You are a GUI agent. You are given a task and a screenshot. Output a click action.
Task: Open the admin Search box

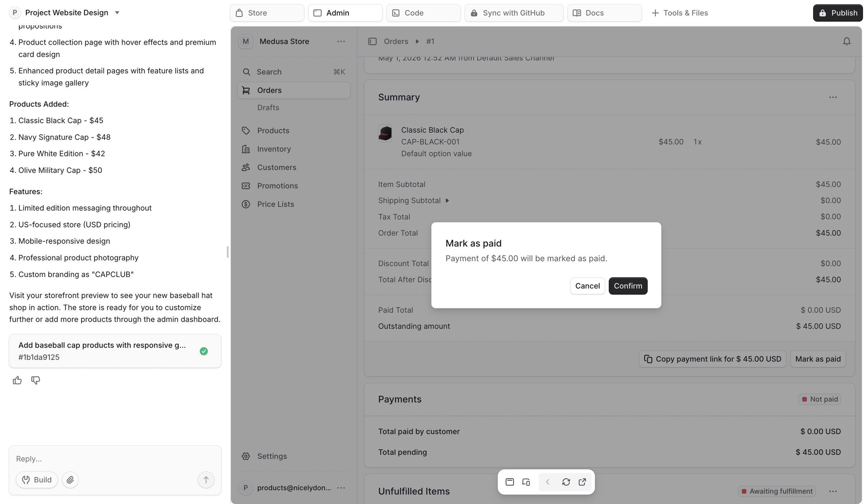(294, 72)
